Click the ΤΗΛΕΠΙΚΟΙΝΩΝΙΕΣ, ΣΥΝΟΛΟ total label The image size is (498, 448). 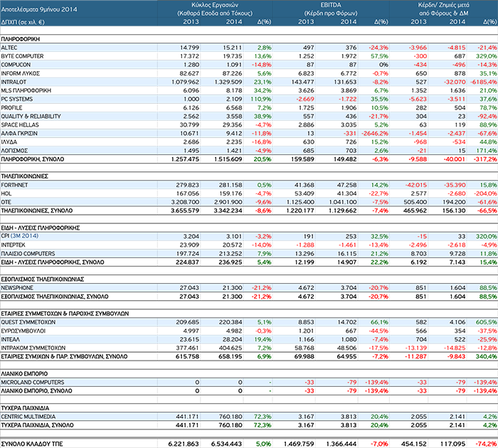(x=37, y=210)
